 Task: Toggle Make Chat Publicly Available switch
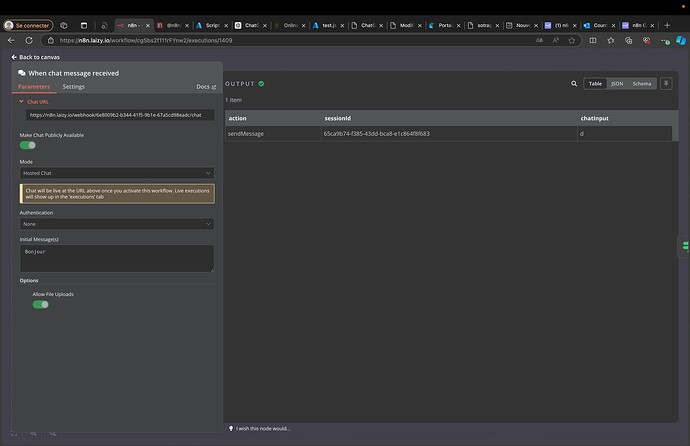(x=28, y=145)
